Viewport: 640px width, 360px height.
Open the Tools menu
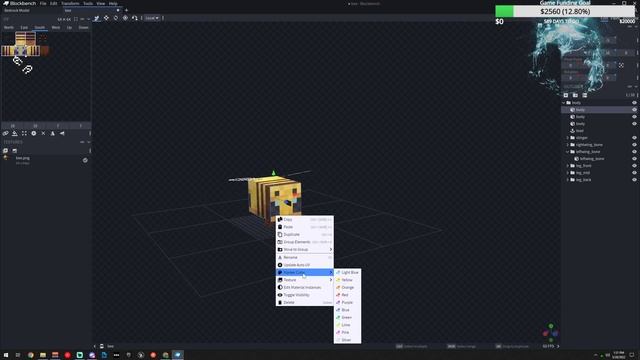click(x=88, y=3)
